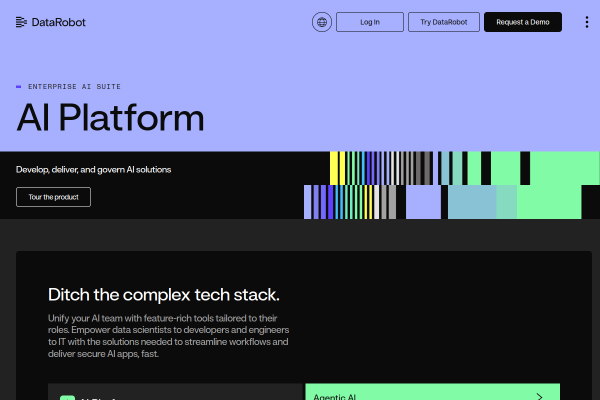Click the DataRobot logo icon

[x=23, y=22]
